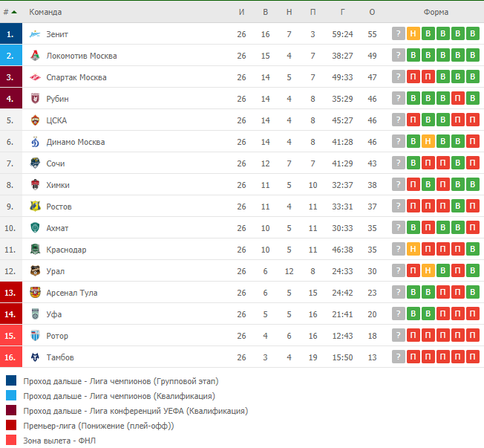Viewport: 484px width, 448px height.
Task: Click the Ростов club crest
Action: (35, 207)
